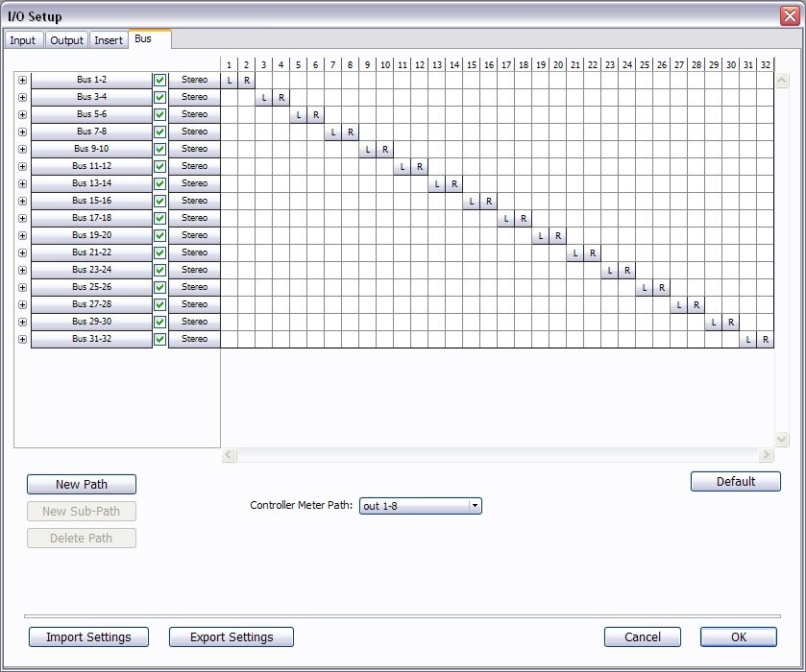Uncheck the Bus 7-8 active checkbox
This screenshot has width=806, height=672.
point(159,132)
